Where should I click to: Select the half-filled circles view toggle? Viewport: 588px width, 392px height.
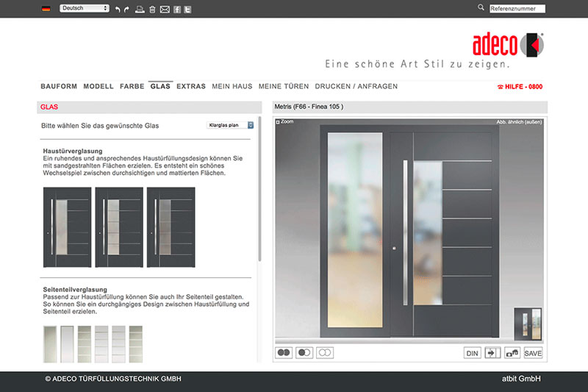(x=304, y=353)
